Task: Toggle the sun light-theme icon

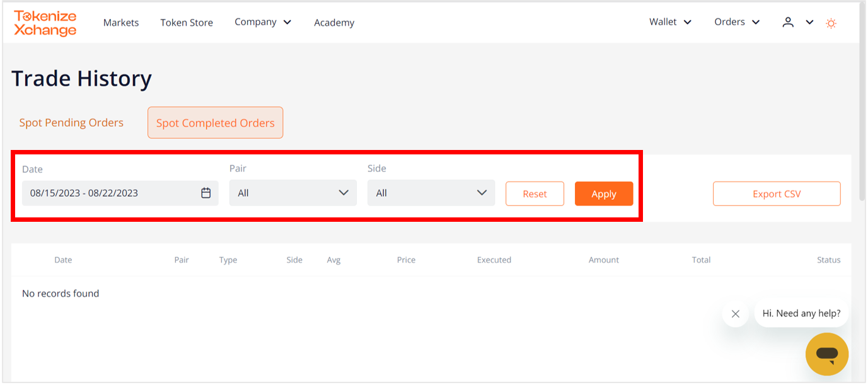Action: point(831,23)
